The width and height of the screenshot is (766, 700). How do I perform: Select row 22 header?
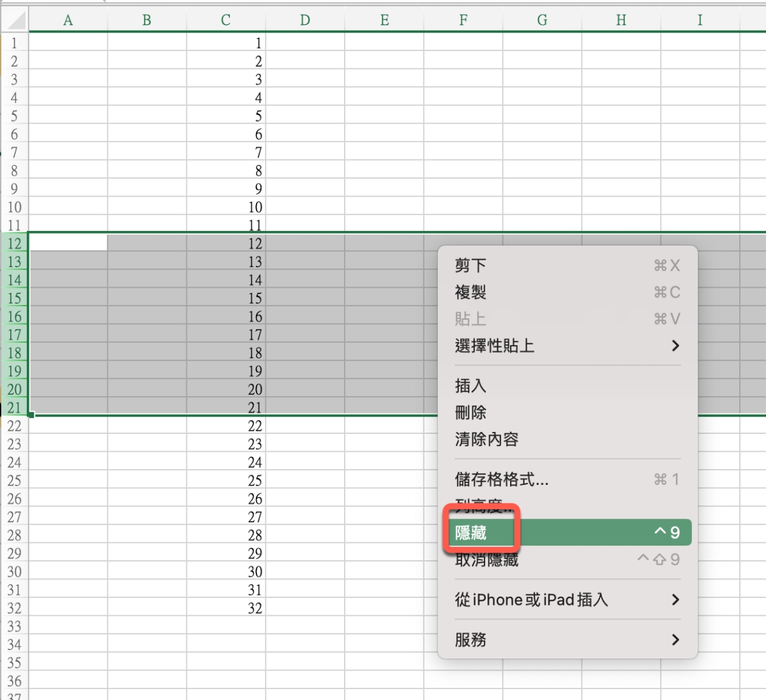[15, 426]
